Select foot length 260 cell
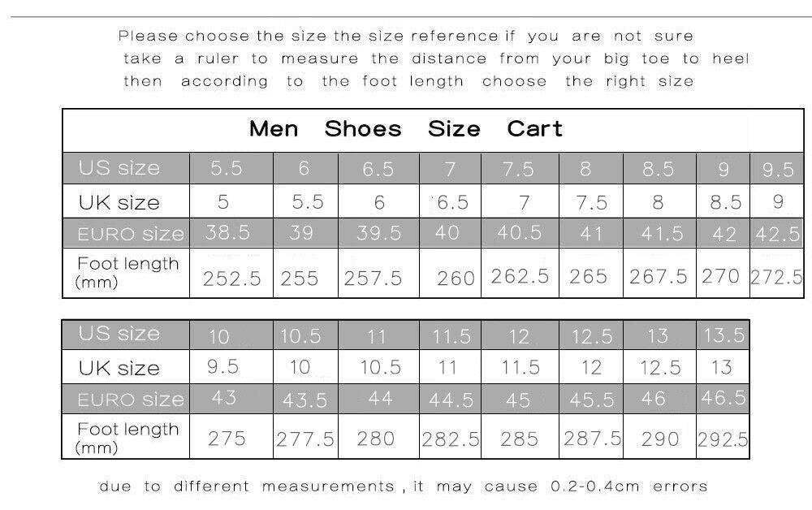This screenshot has height=510, width=812. coord(450,273)
